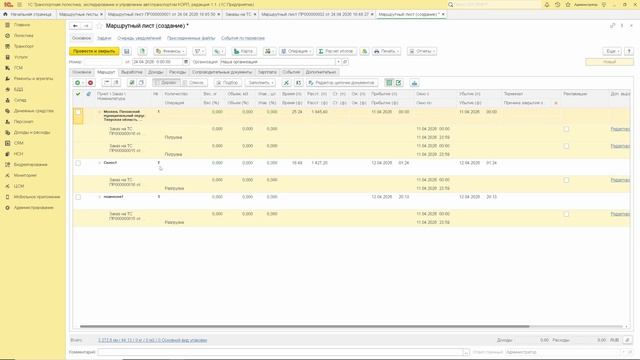Viewport: 640px width, 360px height.
Task: Open the Заполнить dropdown
Action: click(x=261, y=83)
